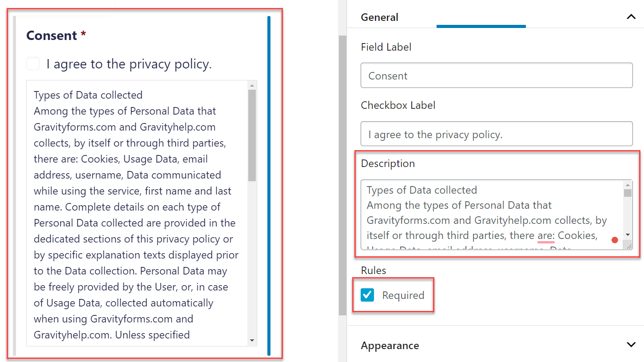Click the red dot indicator in Description
Image resolution: width=644 pixels, height=362 pixels.
pos(615,240)
